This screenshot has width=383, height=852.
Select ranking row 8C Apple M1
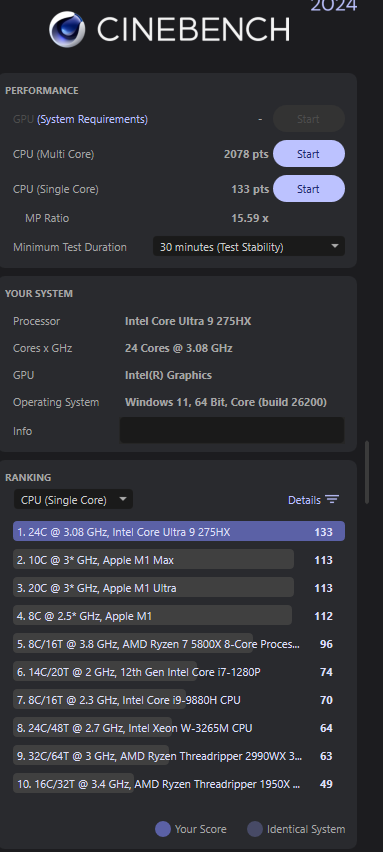179,616
